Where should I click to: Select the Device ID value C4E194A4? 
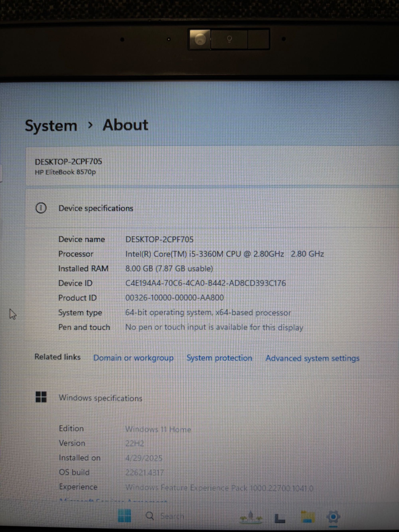coord(206,283)
